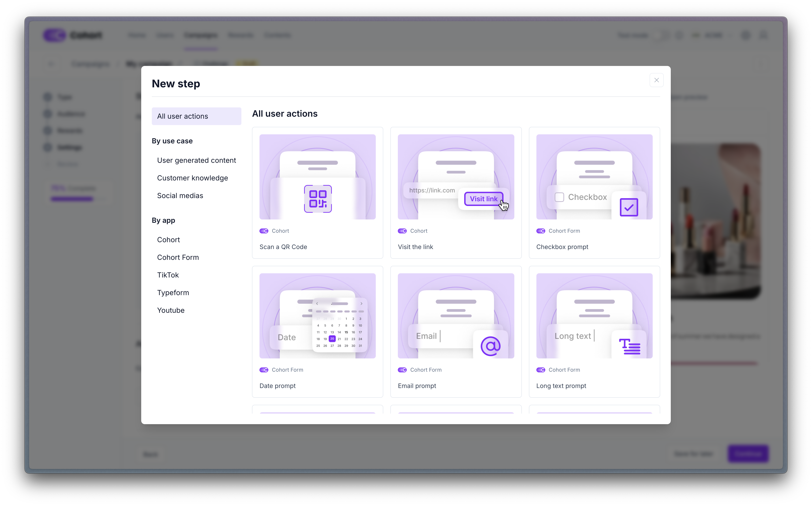Select the Youtube app filter

(171, 310)
